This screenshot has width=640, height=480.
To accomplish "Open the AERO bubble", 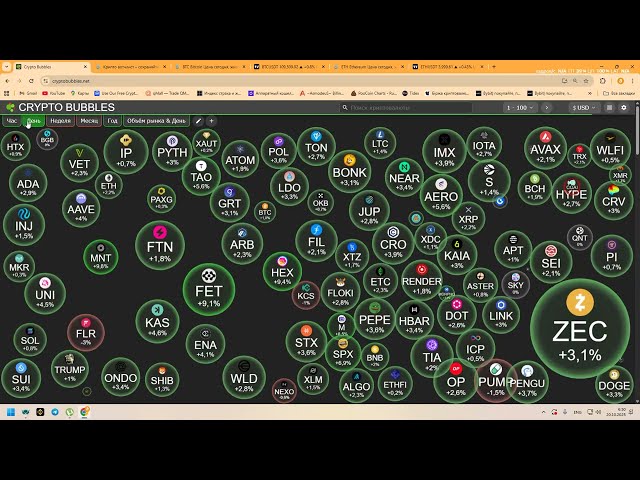I will click(x=441, y=196).
